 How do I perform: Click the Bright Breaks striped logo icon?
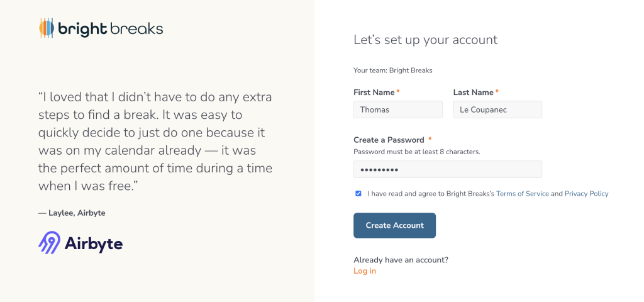coord(47,28)
